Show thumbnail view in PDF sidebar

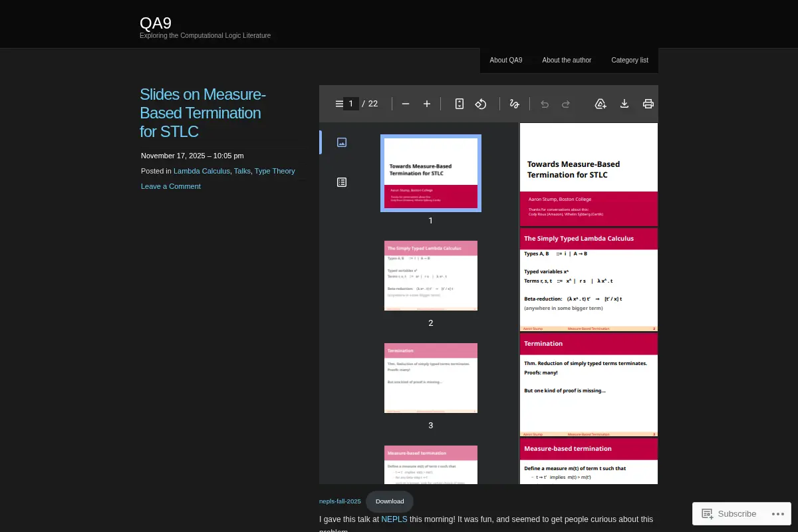[342, 142]
